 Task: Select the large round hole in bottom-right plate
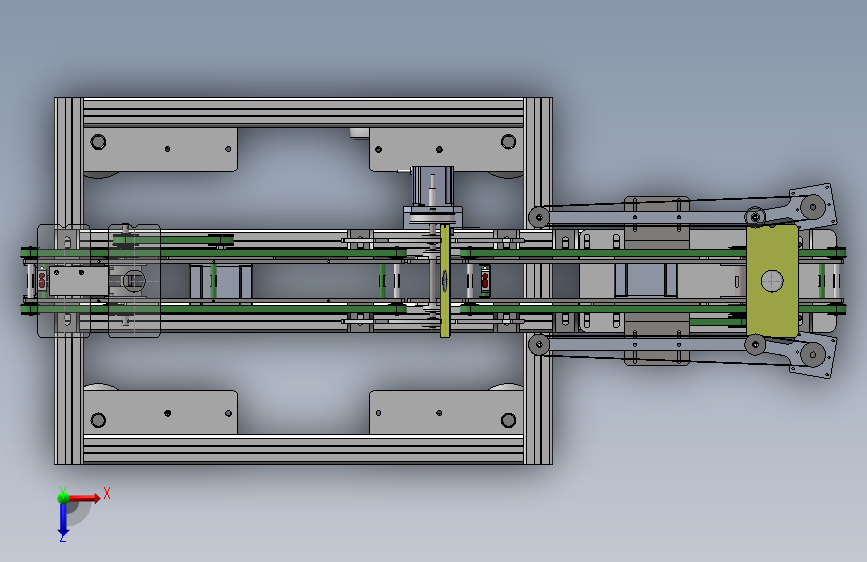(508, 420)
